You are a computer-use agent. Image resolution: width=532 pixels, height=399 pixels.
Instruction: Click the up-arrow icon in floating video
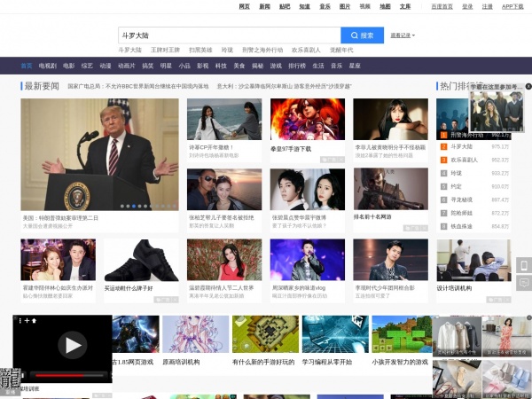click(x=34, y=321)
